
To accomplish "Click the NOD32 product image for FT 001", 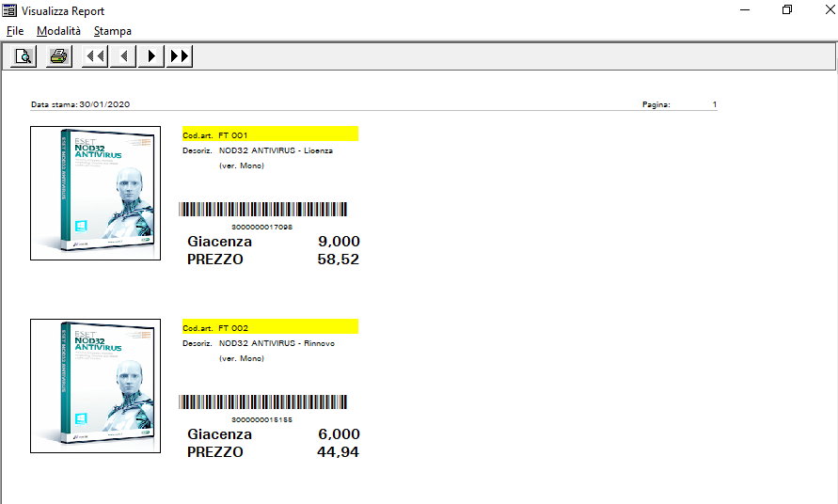I will coord(95,193).
